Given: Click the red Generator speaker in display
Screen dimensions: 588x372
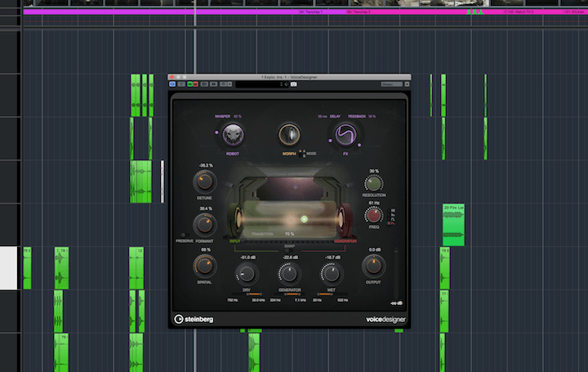Looking at the screenshot, I should click(x=344, y=219).
